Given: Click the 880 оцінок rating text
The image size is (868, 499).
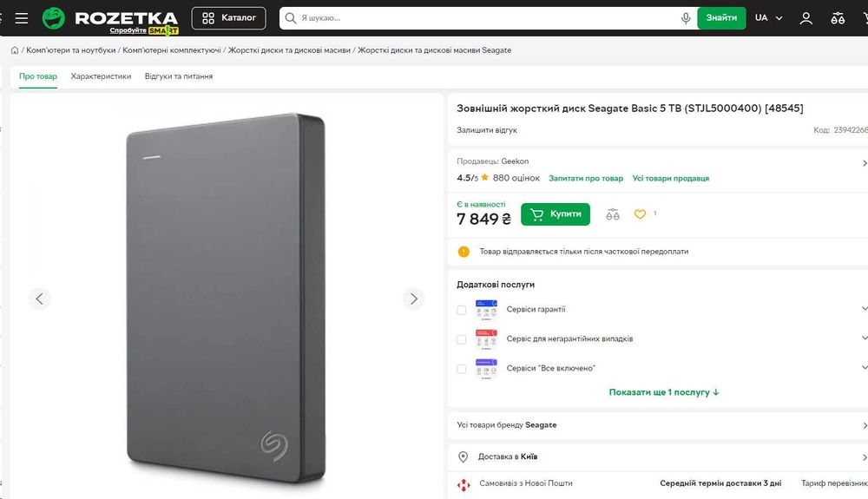Looking at the screenshot, I should [x=516, y=178].
